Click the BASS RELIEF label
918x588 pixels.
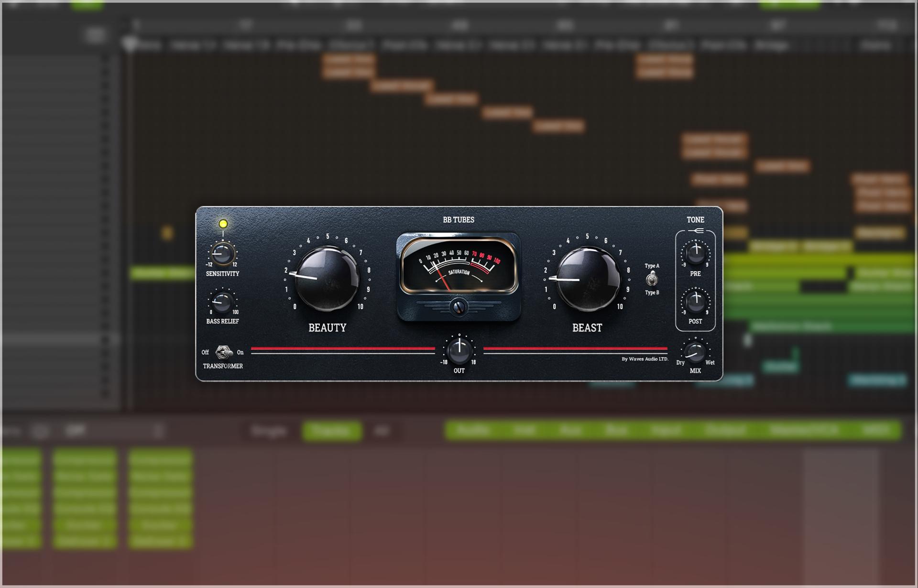click(x=222, y=322)
